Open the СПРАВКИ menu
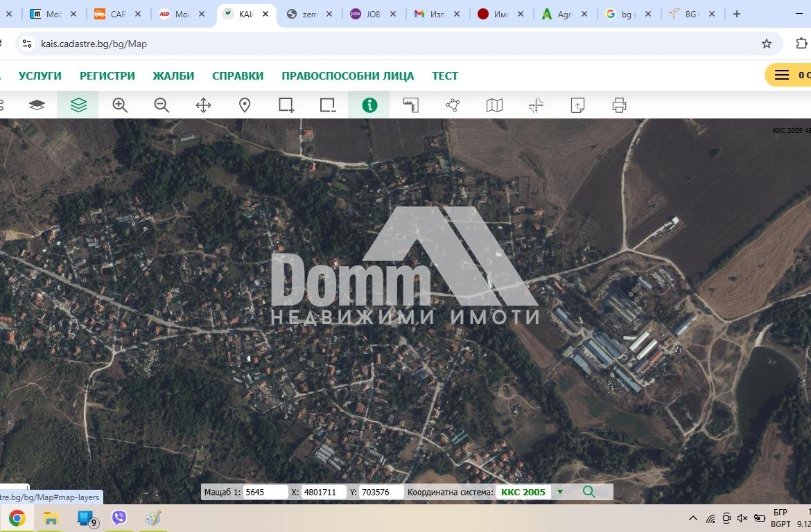The width and height of the screenshot is (811, 532). [x=238, y=76]
